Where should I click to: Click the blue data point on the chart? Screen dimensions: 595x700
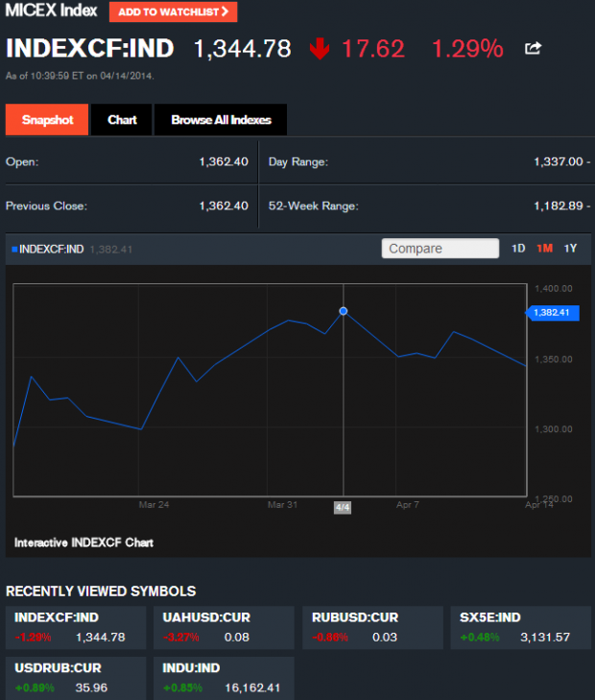coord(343,311)
